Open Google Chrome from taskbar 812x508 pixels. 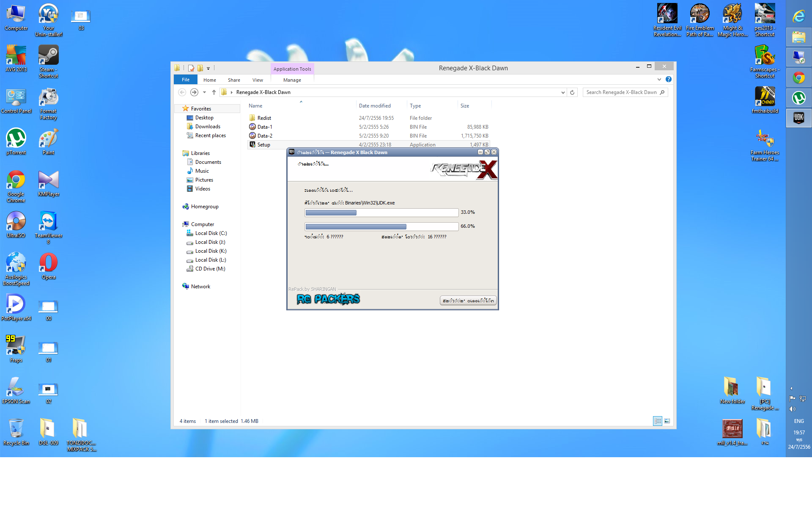798,78
